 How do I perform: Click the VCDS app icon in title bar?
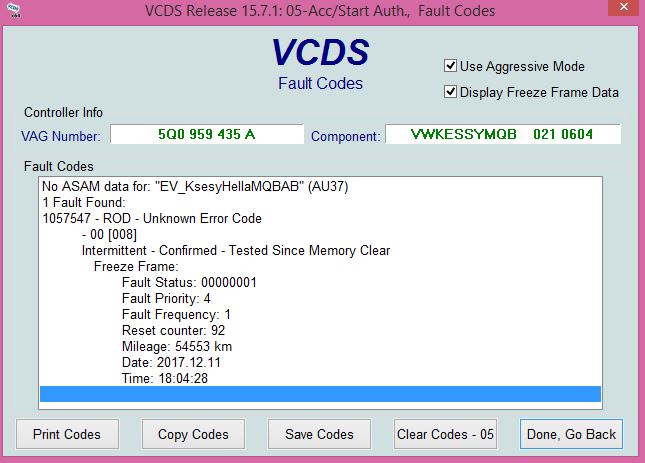coord(14,11)
